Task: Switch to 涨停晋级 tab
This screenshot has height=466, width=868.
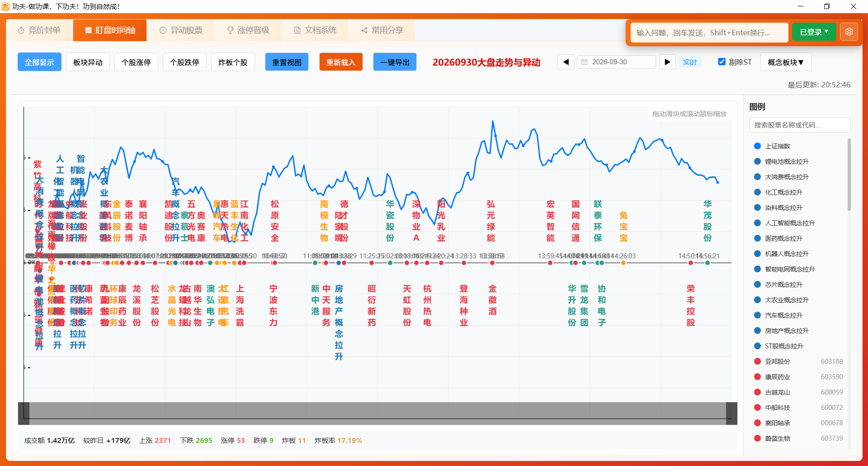Action: [x=248, y=30]
